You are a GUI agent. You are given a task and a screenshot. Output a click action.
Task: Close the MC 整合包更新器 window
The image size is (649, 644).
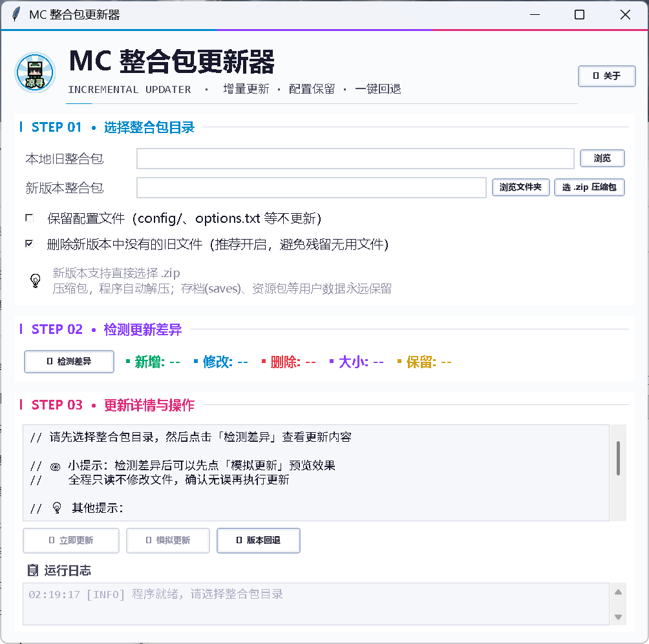coord(626,14)
